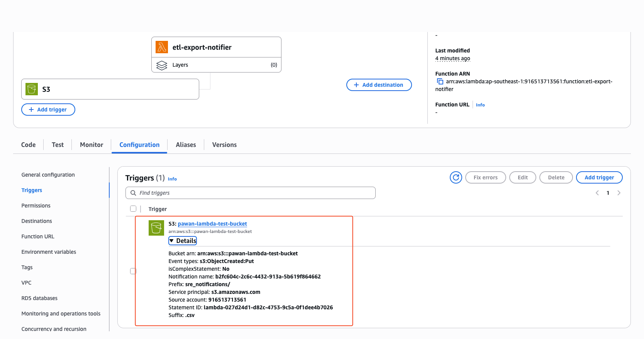The height and width of the screenshot is (339, 644).
Task: Click the Delete trigger button
Action: pyautogui.click(x=556, y=177)
